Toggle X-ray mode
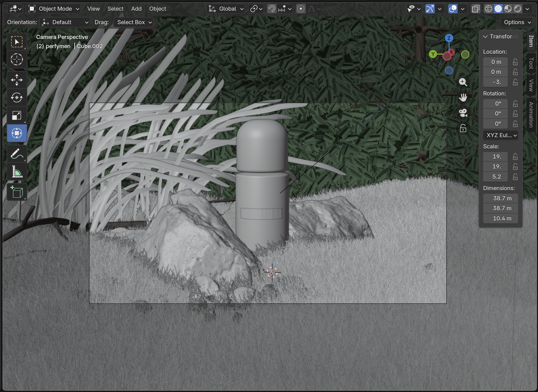 [476, 9]
